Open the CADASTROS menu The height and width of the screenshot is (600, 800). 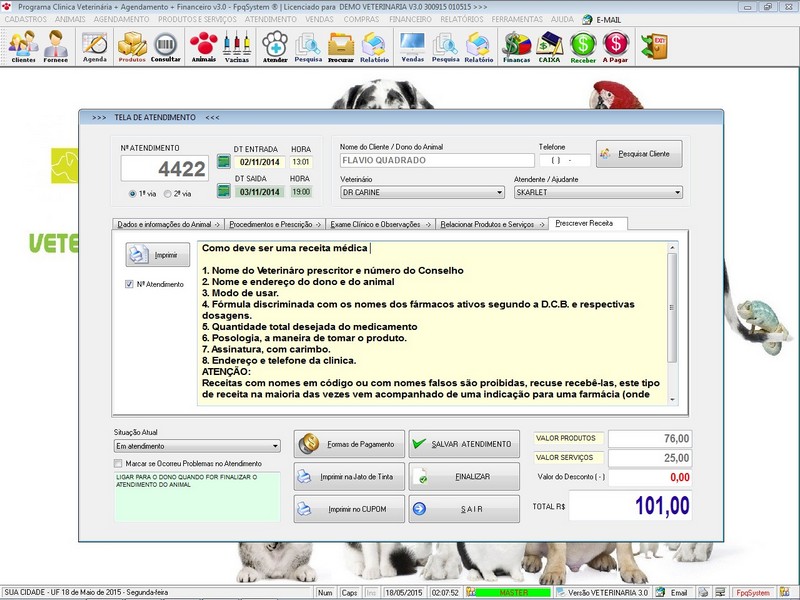pyautogui.click(x=26, y=19)
